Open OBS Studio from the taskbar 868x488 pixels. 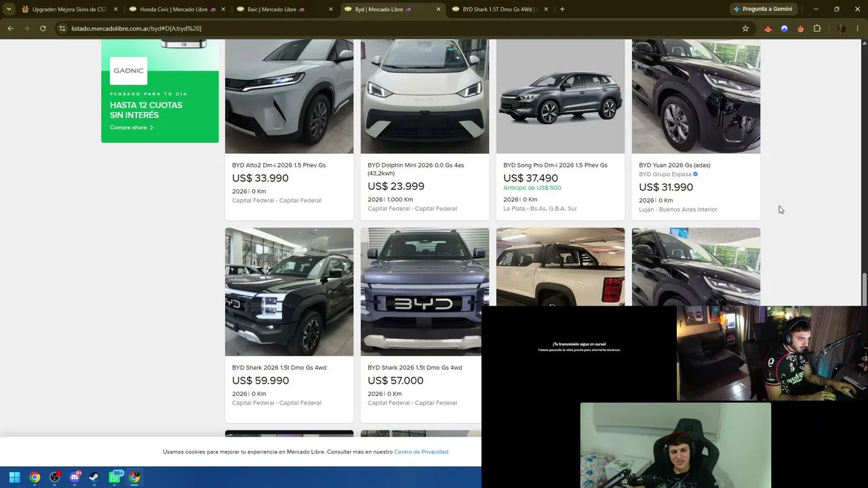click(x=55, y=477)
